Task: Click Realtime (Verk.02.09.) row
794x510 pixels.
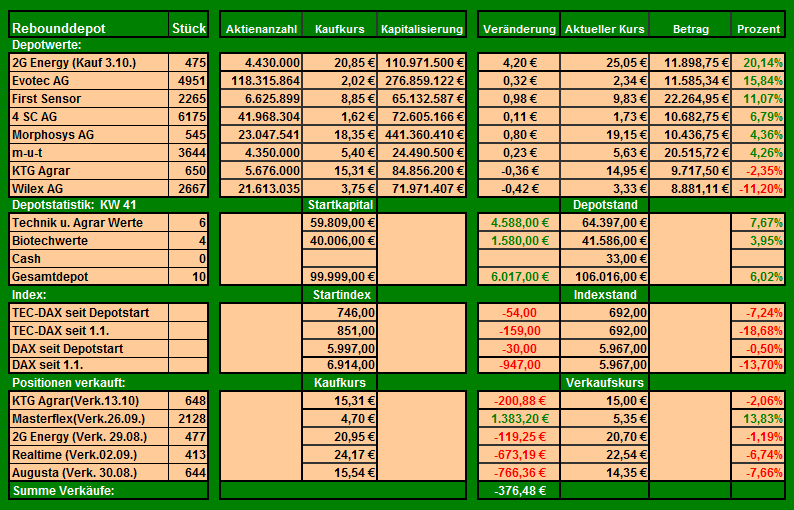Action: coord(89,455)
